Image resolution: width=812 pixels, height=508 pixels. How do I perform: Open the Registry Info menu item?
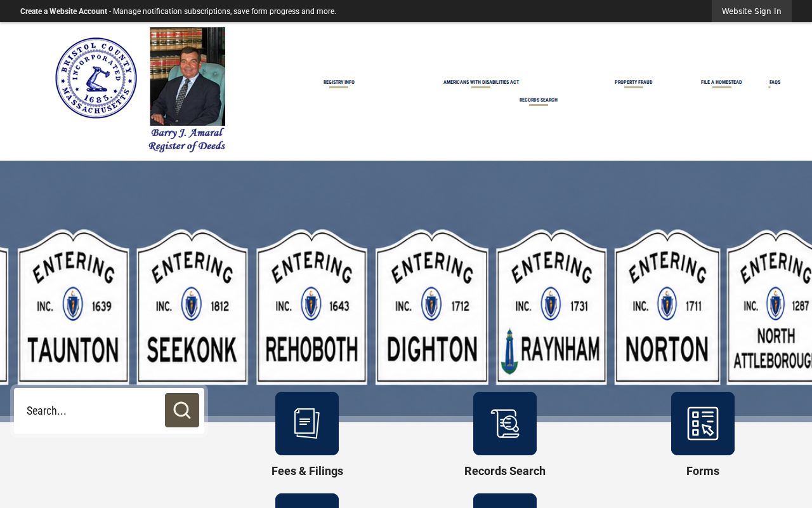pos(339,83)
